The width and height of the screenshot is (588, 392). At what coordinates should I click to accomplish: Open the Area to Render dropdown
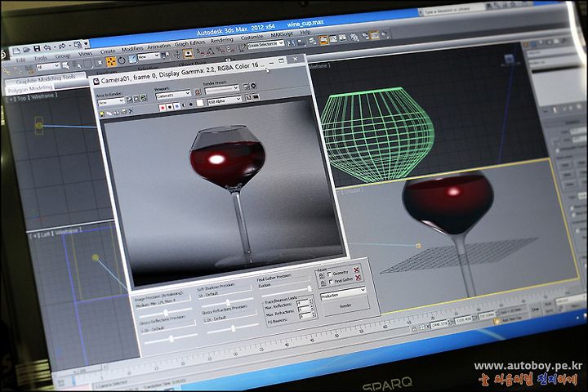(x=111, y=102)
